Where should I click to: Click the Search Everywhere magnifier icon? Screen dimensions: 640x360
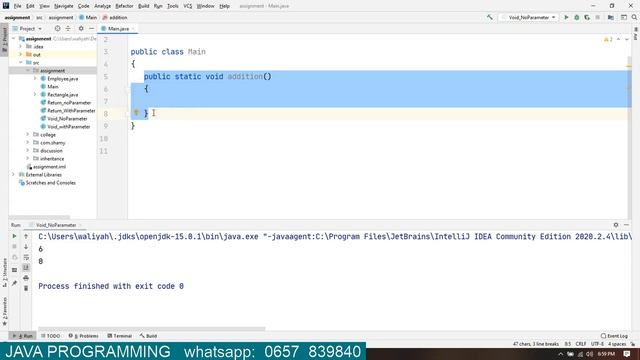point(634,18)
